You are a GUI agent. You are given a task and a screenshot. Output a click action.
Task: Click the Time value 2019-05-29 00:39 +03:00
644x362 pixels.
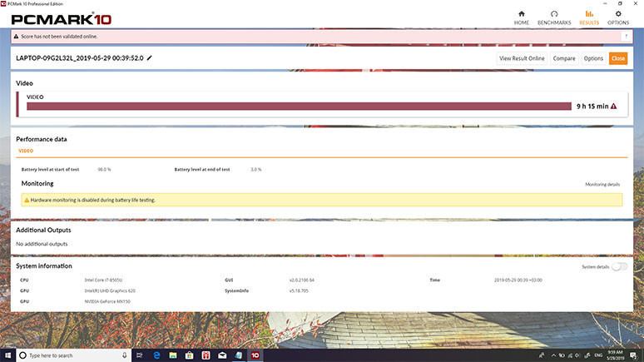tap(518, 280)
